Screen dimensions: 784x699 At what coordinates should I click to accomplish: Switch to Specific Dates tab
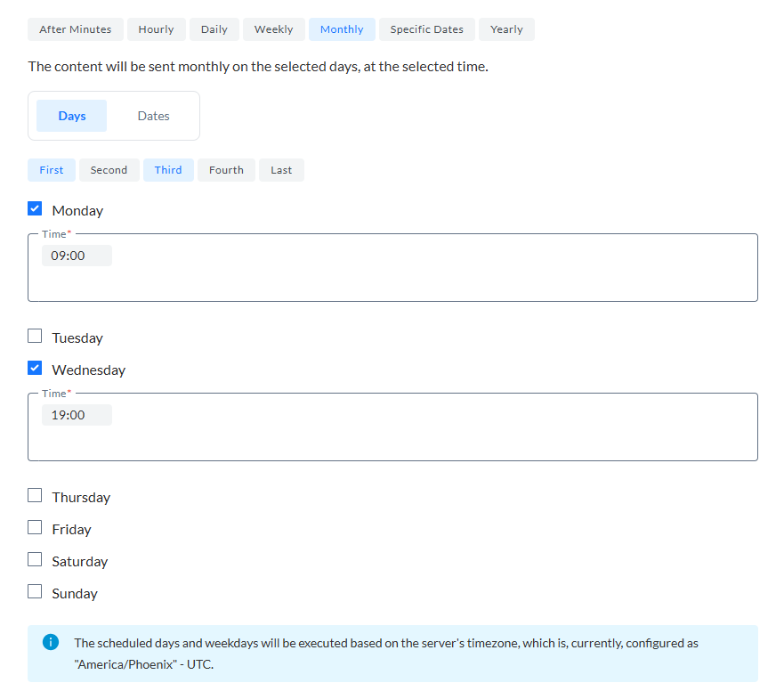[426, 29]
